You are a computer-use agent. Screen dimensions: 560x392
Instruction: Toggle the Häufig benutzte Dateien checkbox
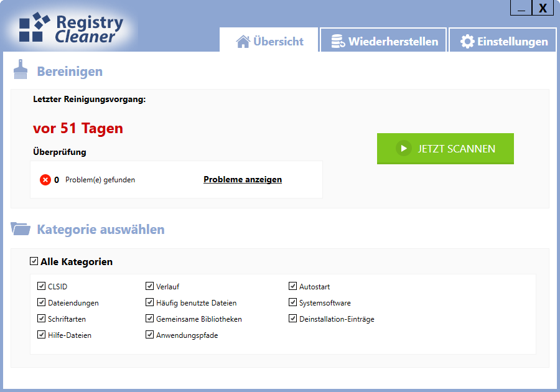150,302
